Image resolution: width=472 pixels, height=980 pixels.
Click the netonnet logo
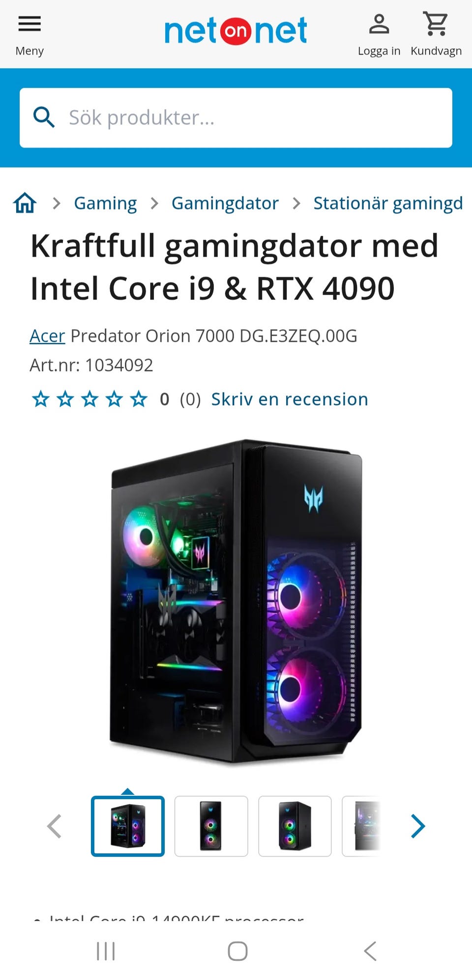pyautogui.click(x=236, y=30)
